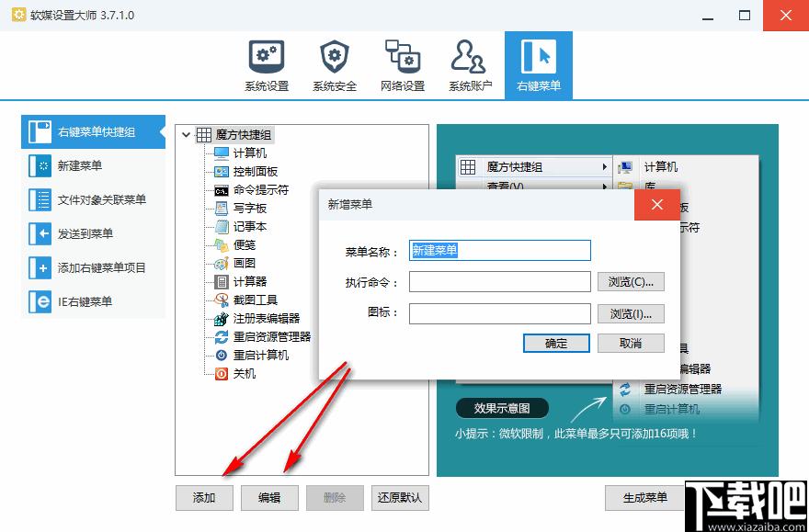Viewport: 809px width, 532px height.
Task: Open the 新建菜单 sidebar entry label
Action: (80, 166)
